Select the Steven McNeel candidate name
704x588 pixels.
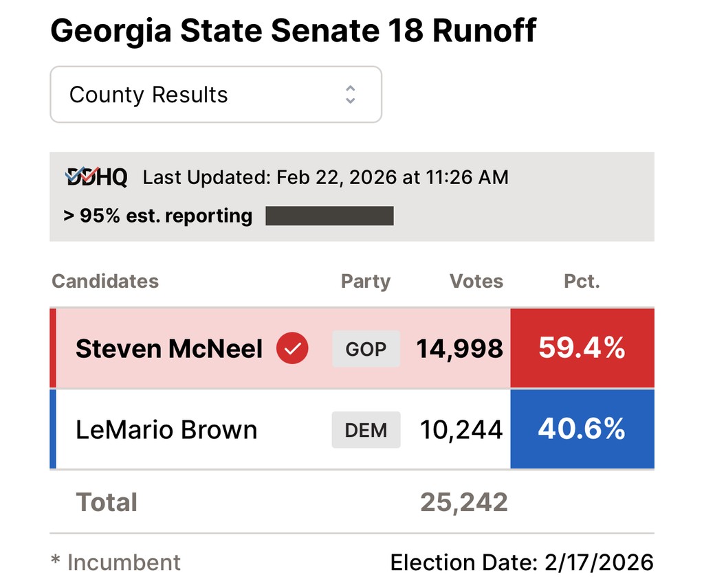pyautogui.click(x=169, y=349)
